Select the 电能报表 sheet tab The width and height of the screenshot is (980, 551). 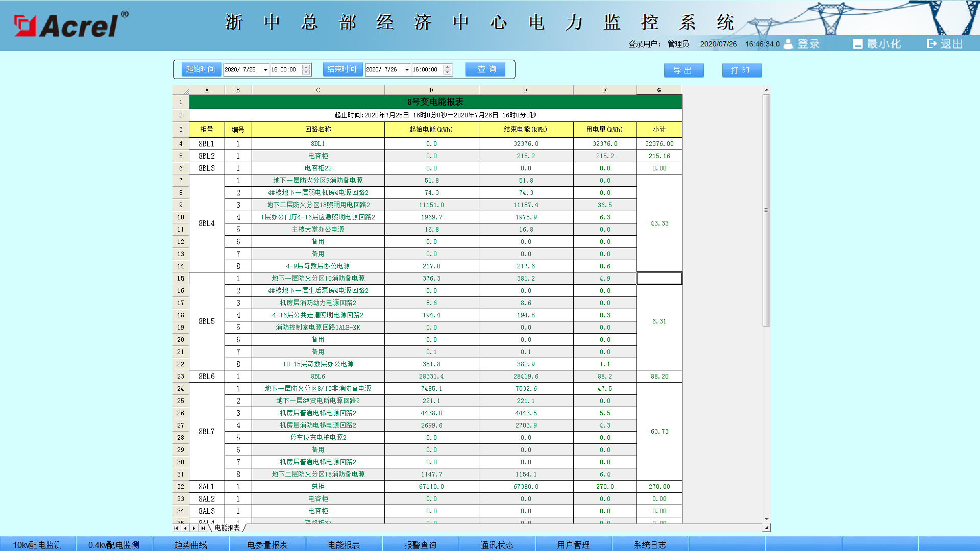pos(227,528)
